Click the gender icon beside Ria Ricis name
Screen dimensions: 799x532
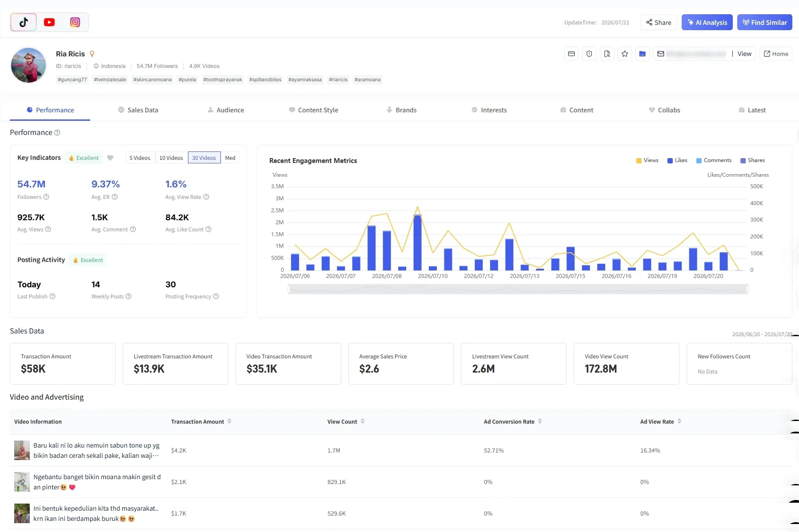tap(92, 54)
